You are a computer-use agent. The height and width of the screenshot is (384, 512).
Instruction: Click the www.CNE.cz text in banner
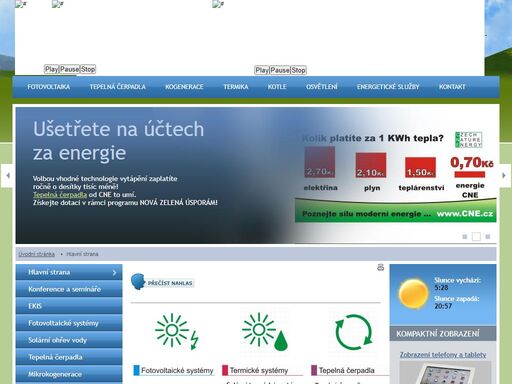tap(465, 214)
